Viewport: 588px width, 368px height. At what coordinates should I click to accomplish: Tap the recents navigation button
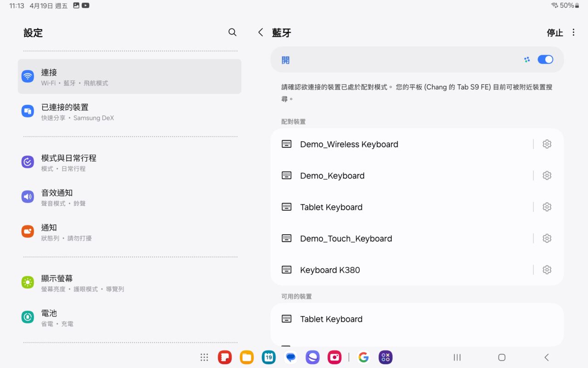457,357
